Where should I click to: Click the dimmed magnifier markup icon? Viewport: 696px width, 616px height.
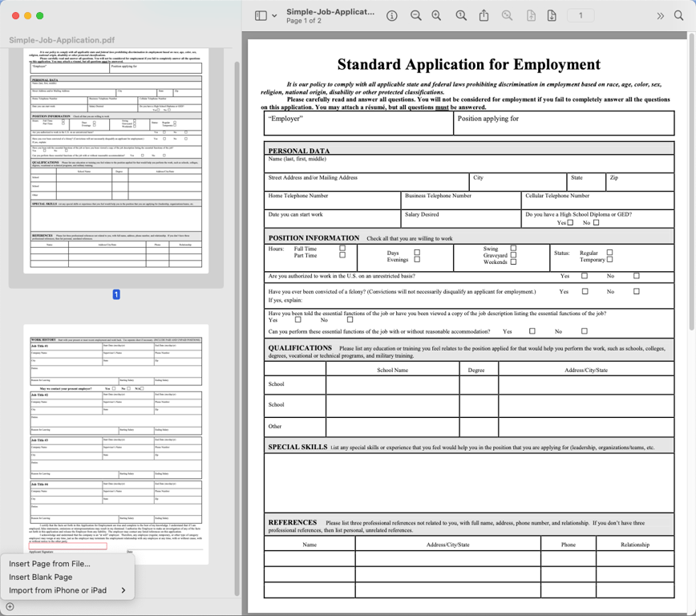(x=507, y=15)
